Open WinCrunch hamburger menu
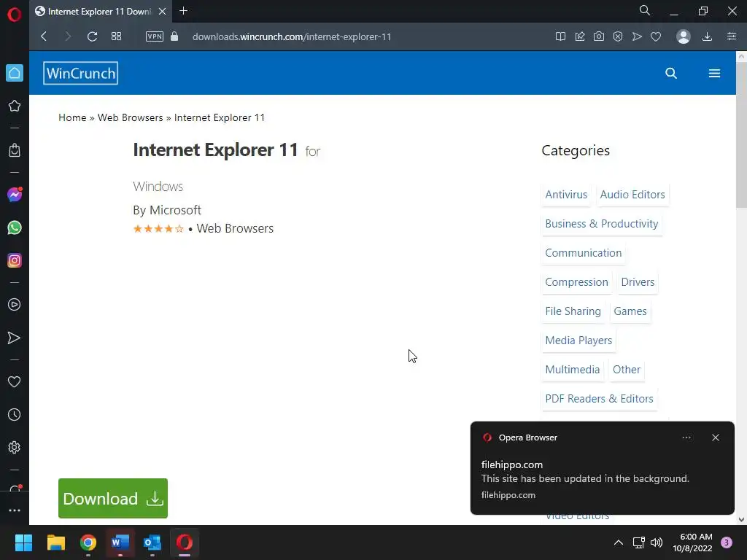This screenshot has width=747, height=560. [x=714, y=74]
